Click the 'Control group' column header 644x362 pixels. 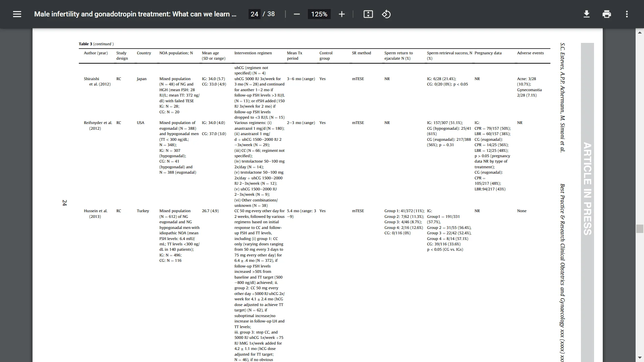326,56
